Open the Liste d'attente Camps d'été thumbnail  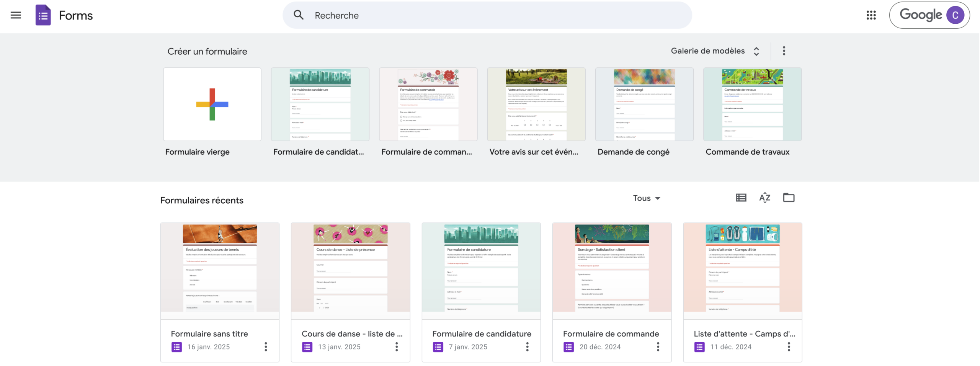743,271
